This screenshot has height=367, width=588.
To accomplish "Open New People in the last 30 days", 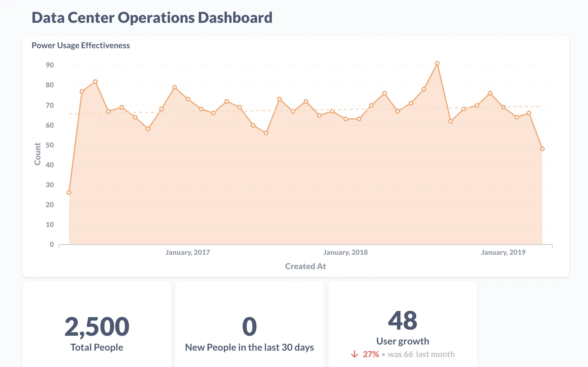I will (250, 347).
